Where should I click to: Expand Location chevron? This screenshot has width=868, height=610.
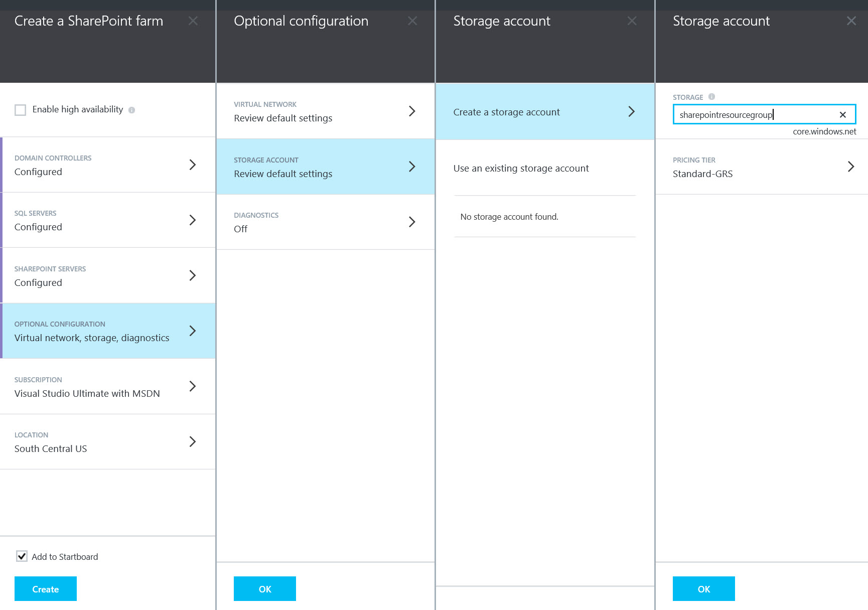point(192,441)
